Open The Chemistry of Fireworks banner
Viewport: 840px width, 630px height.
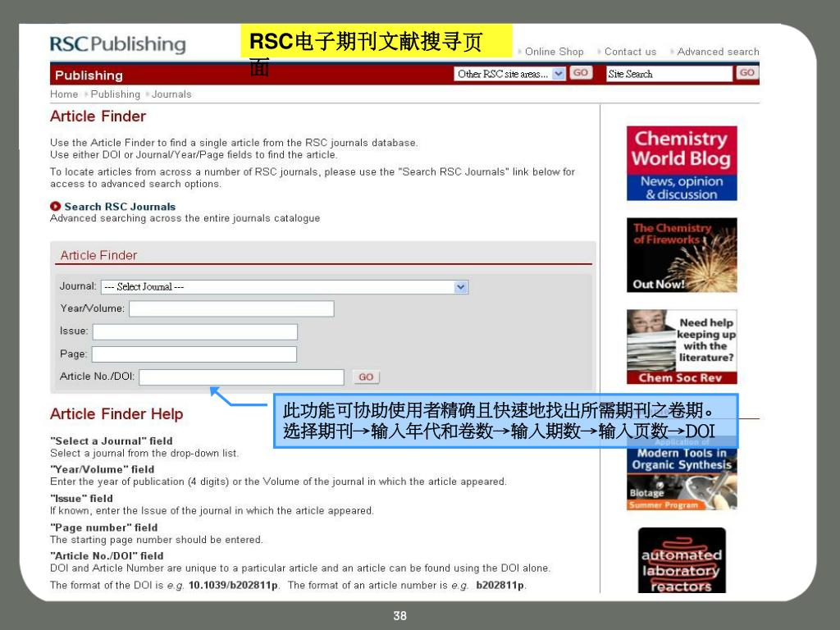click(x=682, y=255)
